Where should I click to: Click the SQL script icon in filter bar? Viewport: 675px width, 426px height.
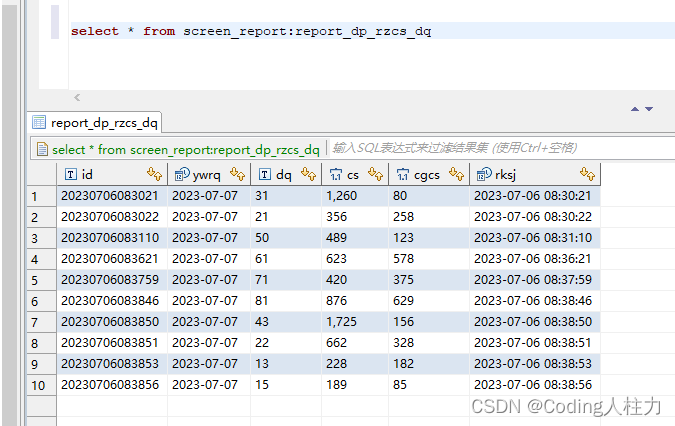(42, 149)
